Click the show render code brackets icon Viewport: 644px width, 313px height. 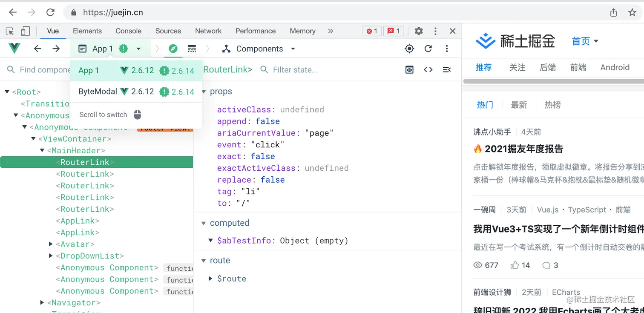(428, 69)
